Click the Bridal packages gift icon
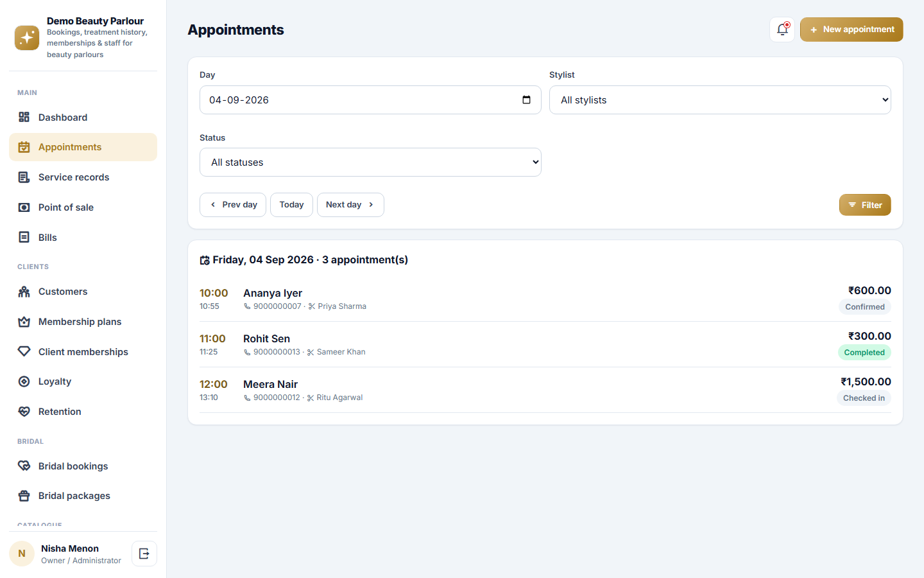This screenshot has width=924, height=578. (x=24, y=496)
